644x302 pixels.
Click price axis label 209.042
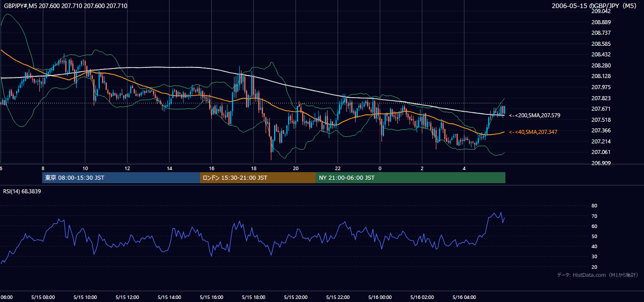coord(601,11)
